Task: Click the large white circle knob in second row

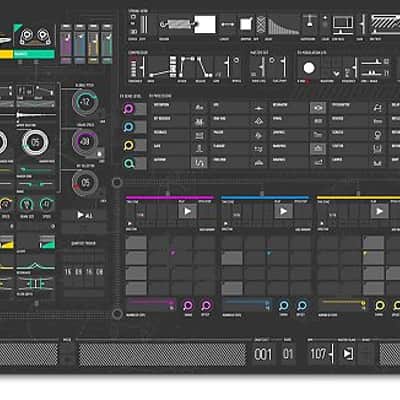Action: pos(309,68)
